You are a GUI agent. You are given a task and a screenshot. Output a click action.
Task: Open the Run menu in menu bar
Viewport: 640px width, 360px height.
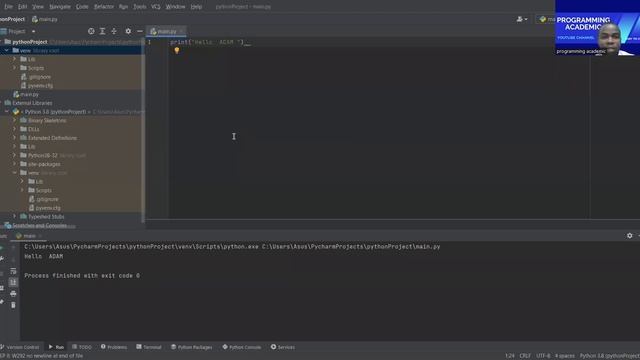(123, 7)
